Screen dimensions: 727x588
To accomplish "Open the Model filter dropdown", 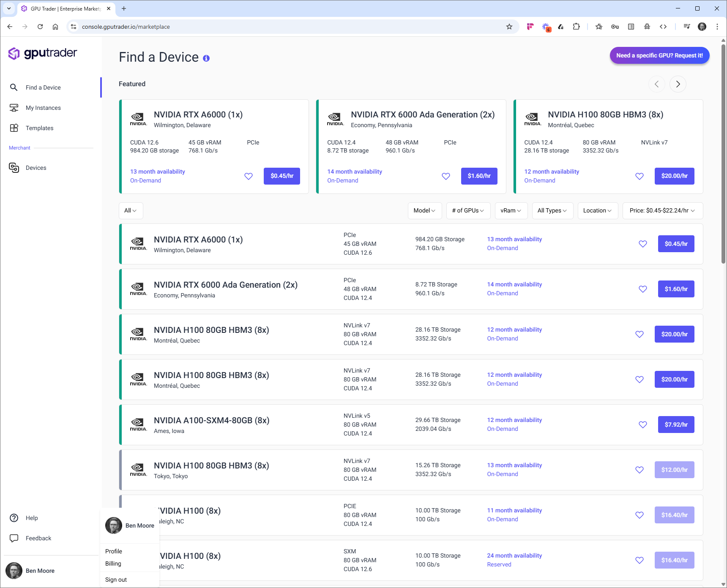I will 425,210.
